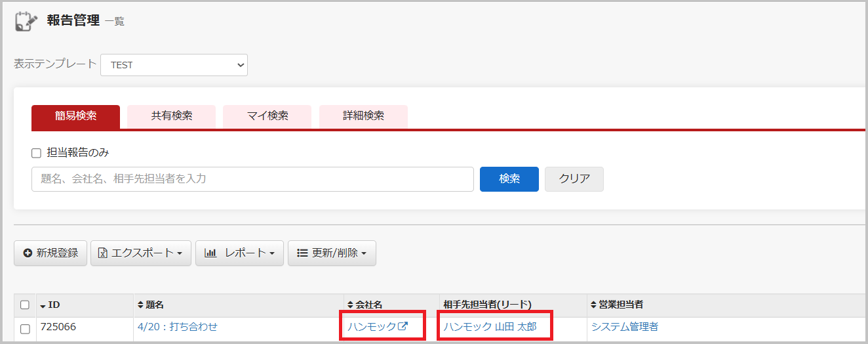
Task: Expand the レポート dropdown menu
Action: pos(239,253)
